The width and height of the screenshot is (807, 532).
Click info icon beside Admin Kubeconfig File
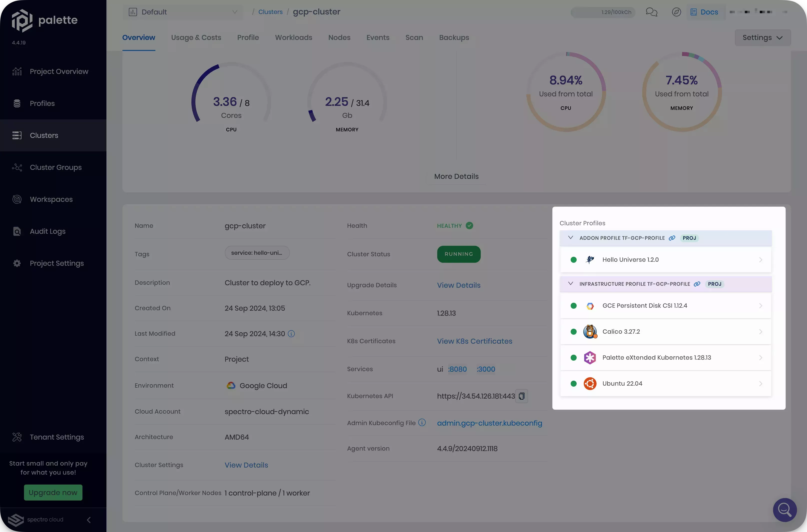422,422
